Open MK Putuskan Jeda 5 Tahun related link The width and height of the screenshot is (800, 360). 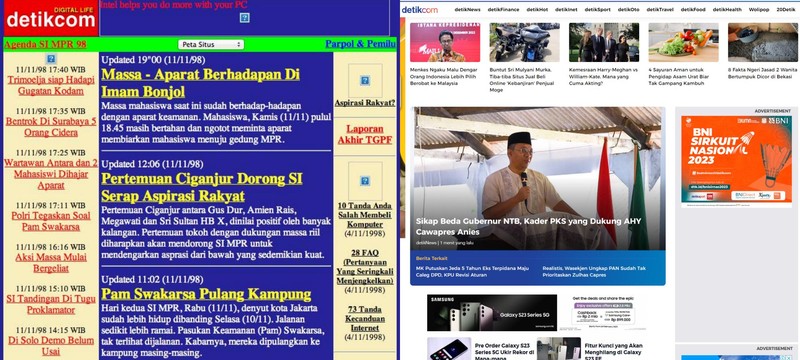coord(472,271)
